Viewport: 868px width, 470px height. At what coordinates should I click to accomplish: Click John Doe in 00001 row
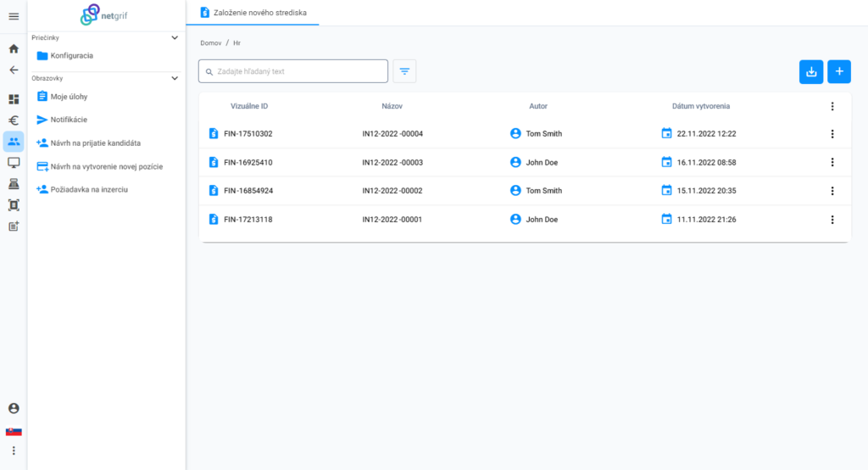(542, 220)
